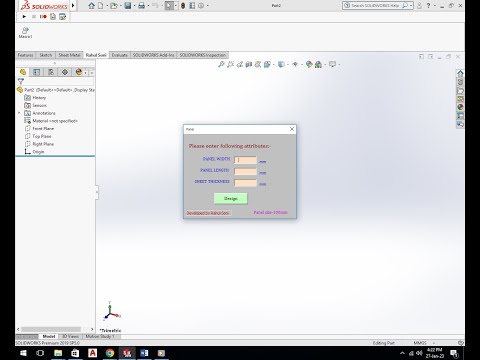Open the Options gear icon
The image size is (480, 360).
(x=201, y=6)
